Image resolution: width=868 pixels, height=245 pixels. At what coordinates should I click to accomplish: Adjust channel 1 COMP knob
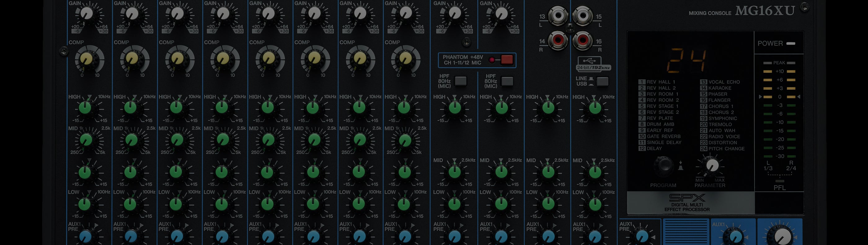(86, 59)
